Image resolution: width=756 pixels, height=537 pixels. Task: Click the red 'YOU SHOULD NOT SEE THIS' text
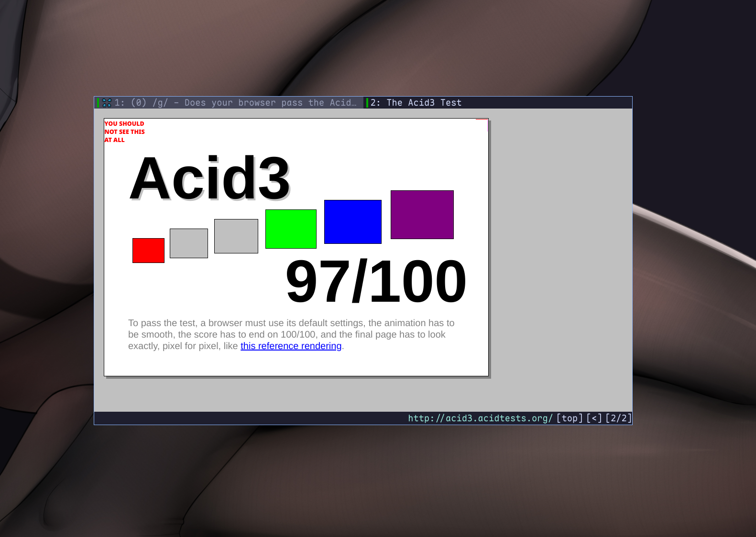(x=124, y=132)
